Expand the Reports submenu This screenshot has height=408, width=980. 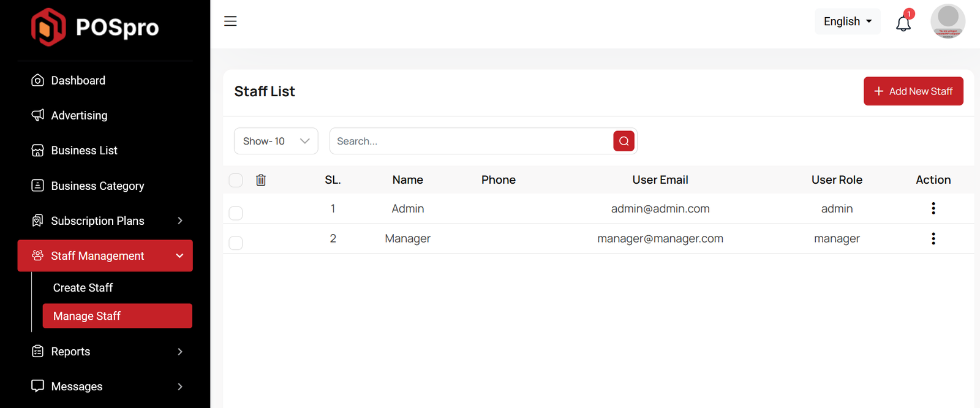click(x=105, y=352)
